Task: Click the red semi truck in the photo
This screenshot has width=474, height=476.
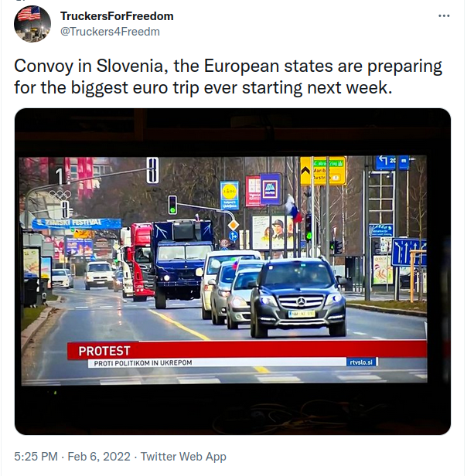Action: point(140,262)
